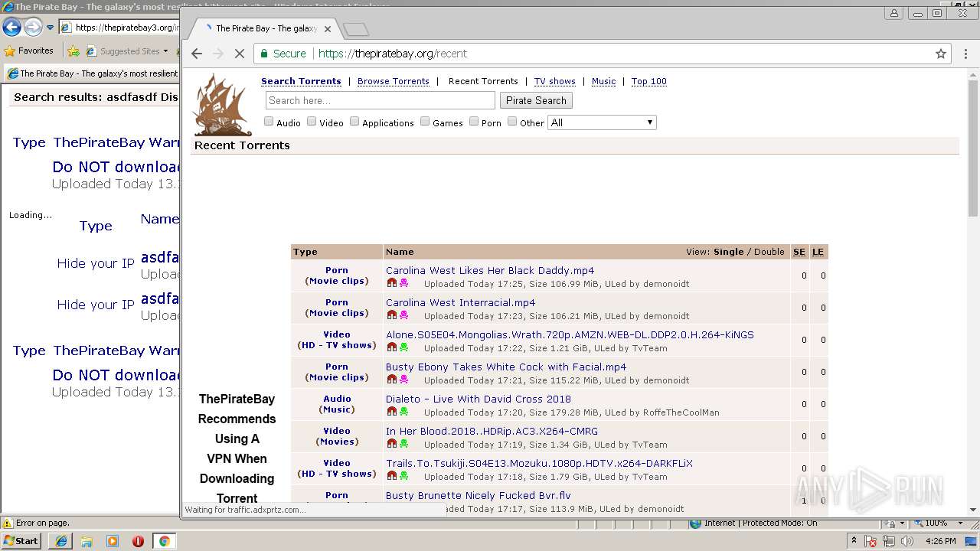Click the Chrome back arrow button
Screen dimensions: 980x551
point(197,54)
